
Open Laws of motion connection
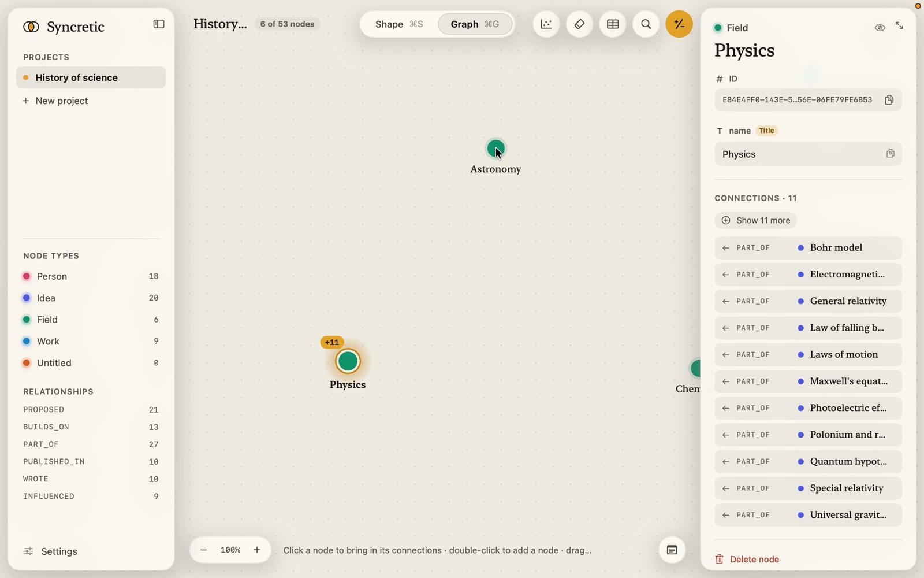pyautogui.click(x=808, y=355)
